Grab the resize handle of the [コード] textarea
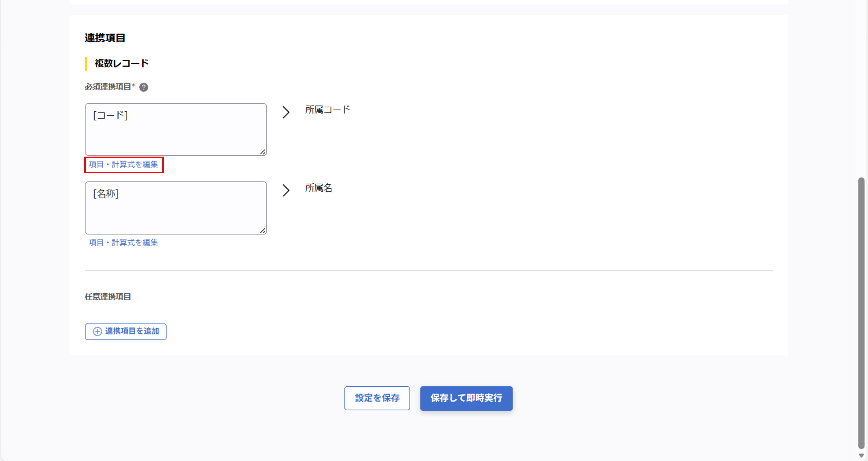 pos(263,152)
